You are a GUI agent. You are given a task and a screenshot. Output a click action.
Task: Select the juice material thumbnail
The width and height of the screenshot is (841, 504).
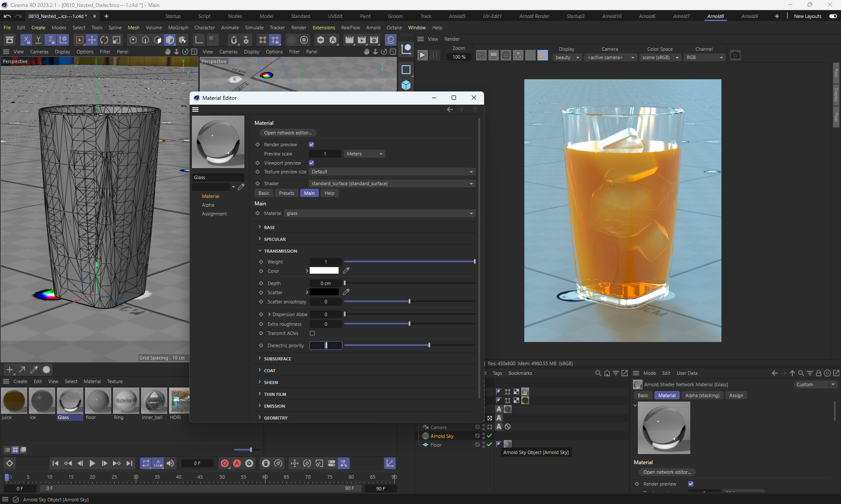coord(14,401)
